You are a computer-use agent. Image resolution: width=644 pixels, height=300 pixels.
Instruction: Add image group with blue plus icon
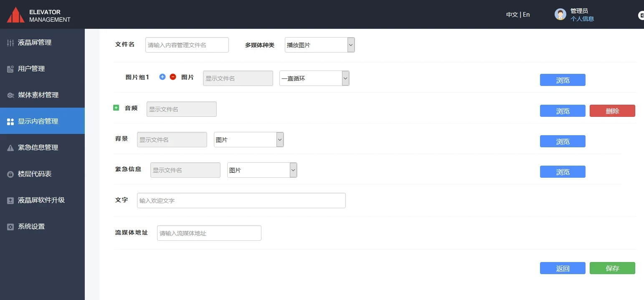click(x=162, y=77)
